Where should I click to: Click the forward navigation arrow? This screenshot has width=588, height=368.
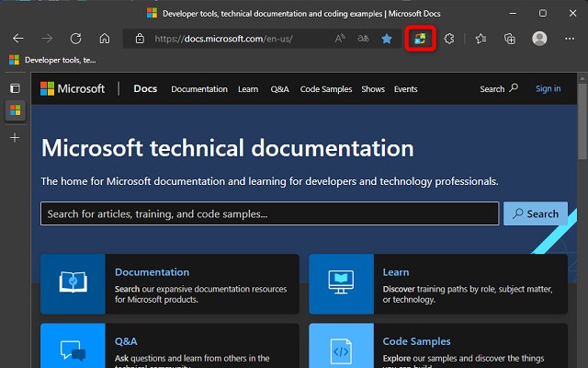pos(47,39)
